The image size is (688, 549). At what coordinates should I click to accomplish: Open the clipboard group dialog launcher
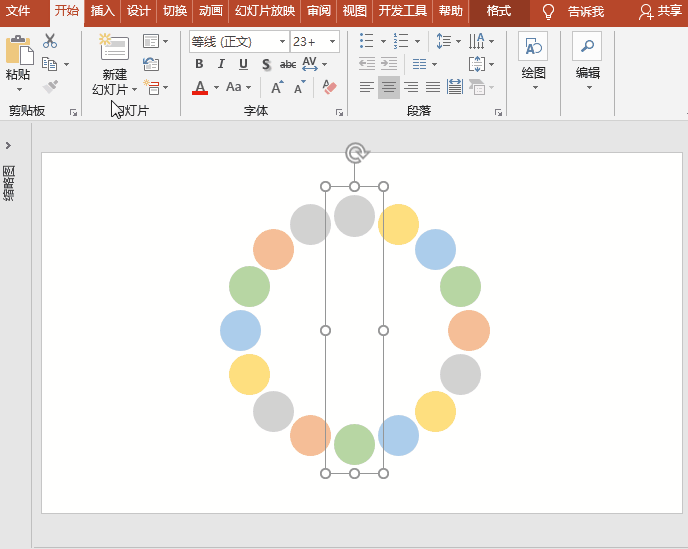73,113
